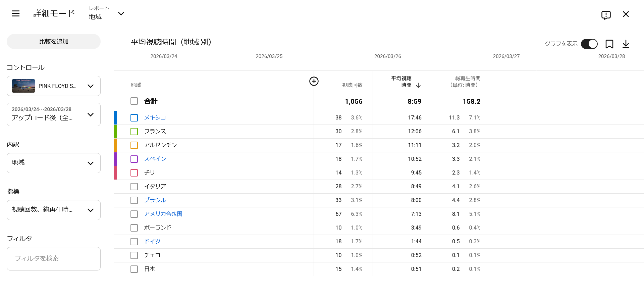Check the メキシコ row checkbox

(134, 118)
